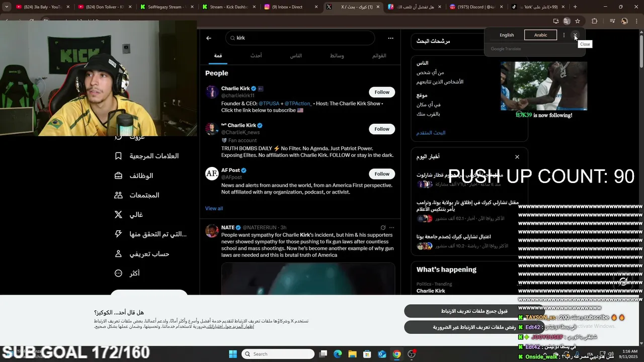Click the translate icon in Chrome address bar
Viewport: 644px width, 362px height.
tap(567, 21)
